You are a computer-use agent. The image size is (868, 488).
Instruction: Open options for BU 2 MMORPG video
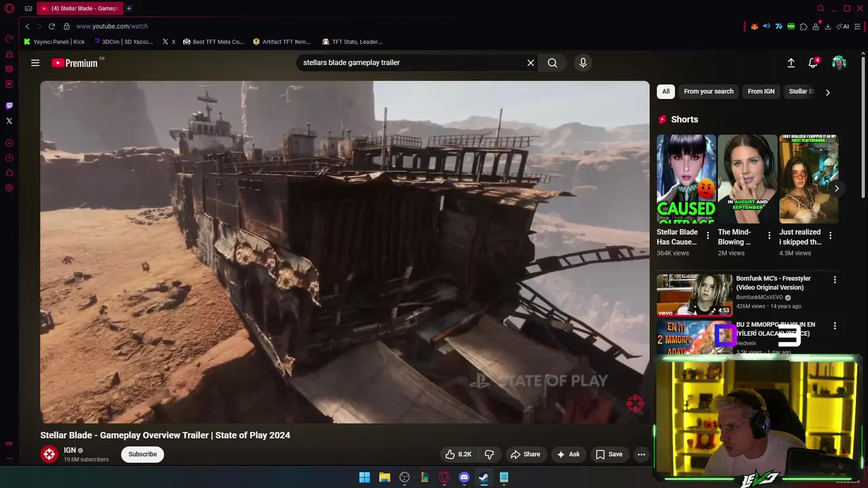(835, 326)
